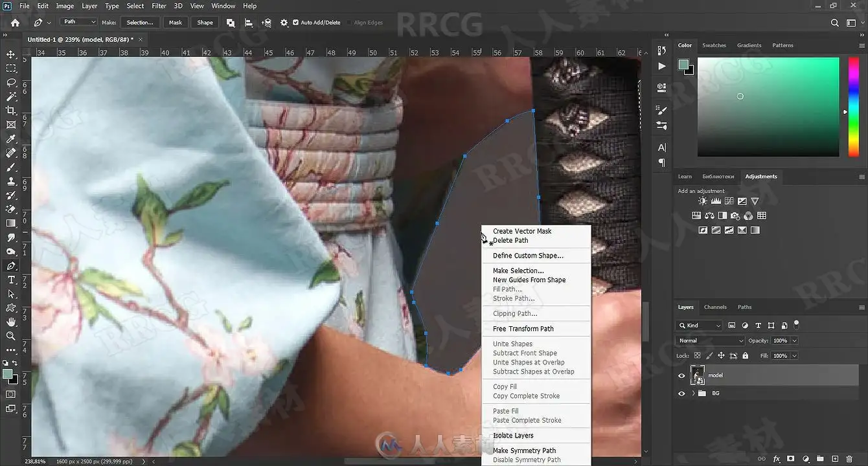Select the Magic Wand tool

11,96
